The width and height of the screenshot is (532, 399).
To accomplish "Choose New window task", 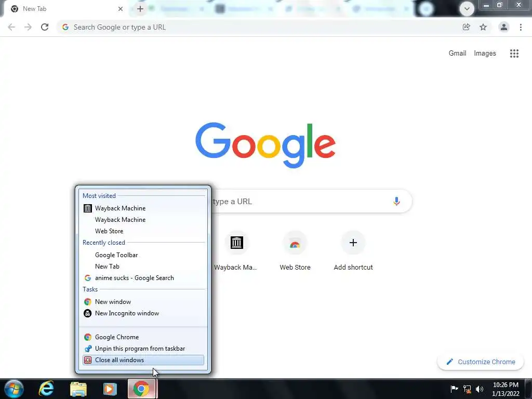I will [x=143, y=302].
